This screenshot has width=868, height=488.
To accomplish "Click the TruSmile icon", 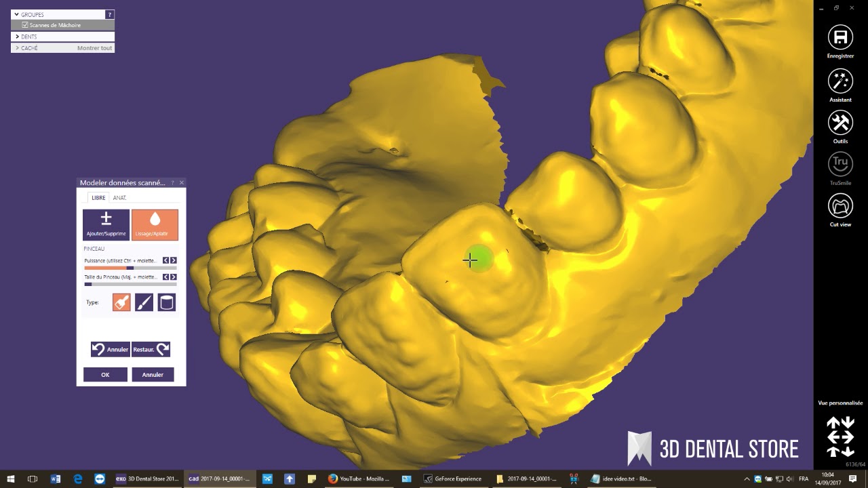I will (x=840, y=164).
